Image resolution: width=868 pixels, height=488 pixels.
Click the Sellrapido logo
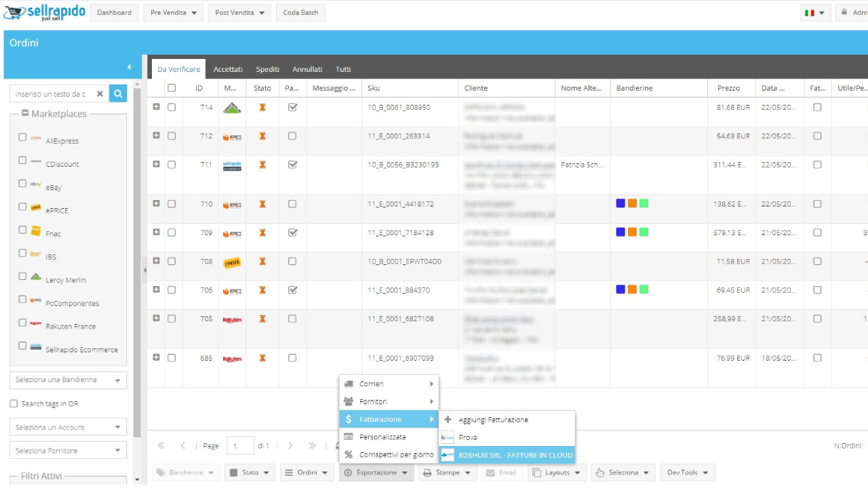point(44,12)
